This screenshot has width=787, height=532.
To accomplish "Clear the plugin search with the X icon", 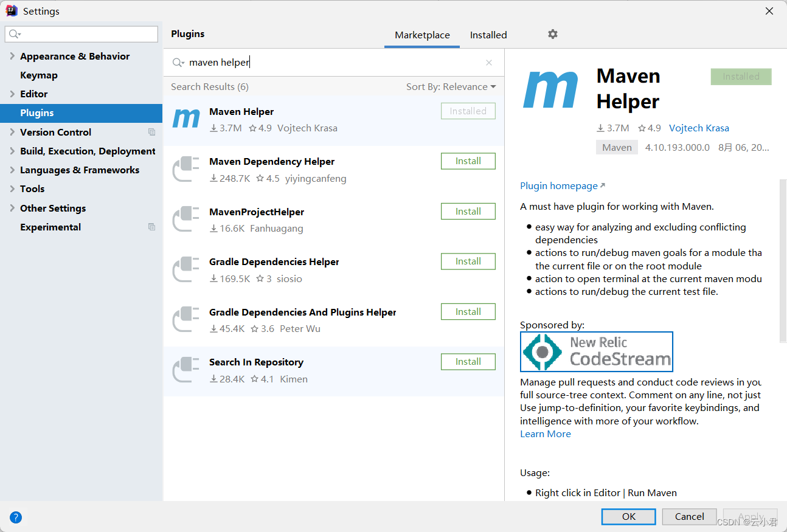I will coord(489,63).
